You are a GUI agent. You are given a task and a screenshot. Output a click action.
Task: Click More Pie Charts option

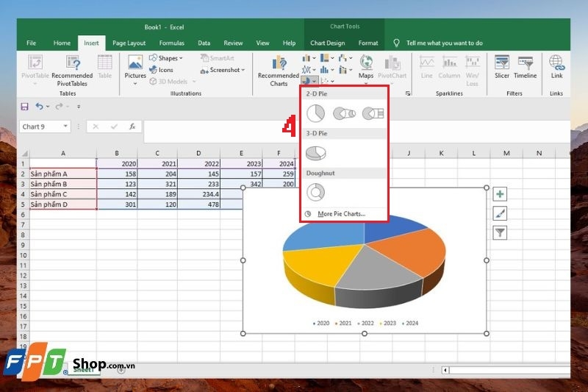point(341,214)
